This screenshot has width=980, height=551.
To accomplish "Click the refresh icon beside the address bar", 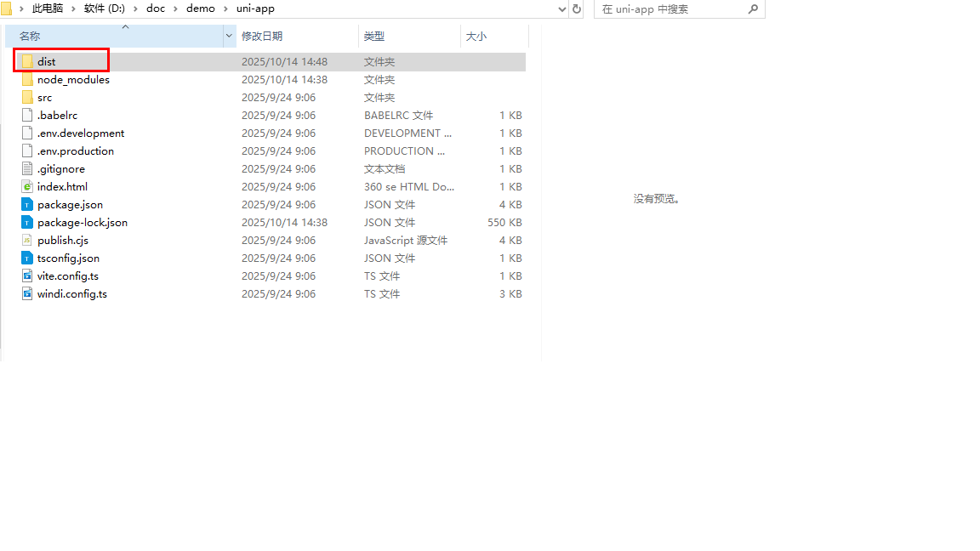I will 576,9.
